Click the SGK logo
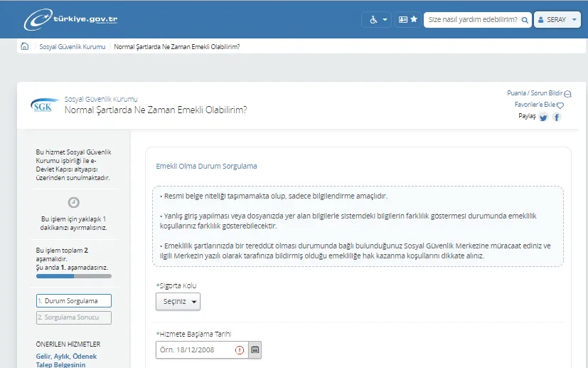The height and width of the screenshot is (368, 588). (44, 105)
